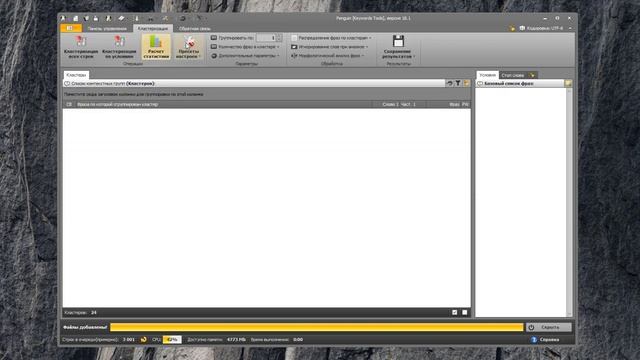The width and height of the screenshot is (640, 360).
Task: Open the Обратная связь tab
Action: click(x=195, y=29)
